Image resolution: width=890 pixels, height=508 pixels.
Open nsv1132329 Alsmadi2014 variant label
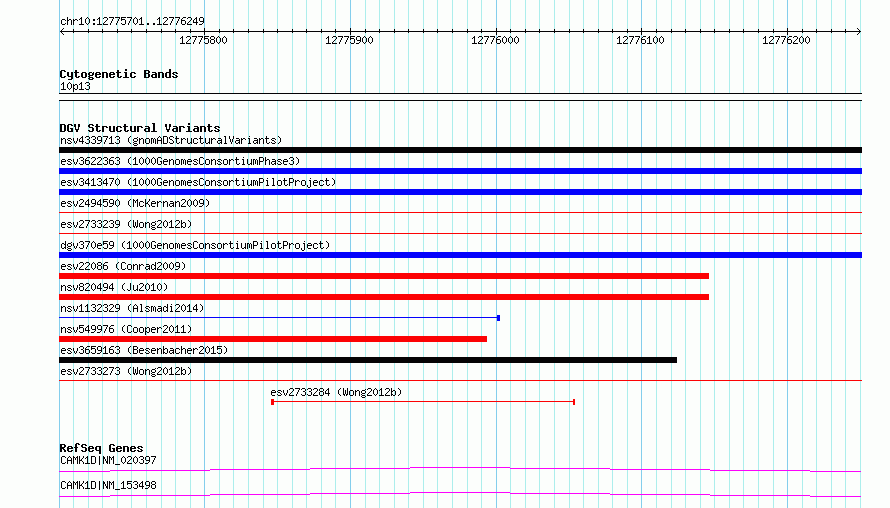click(132, 308)
